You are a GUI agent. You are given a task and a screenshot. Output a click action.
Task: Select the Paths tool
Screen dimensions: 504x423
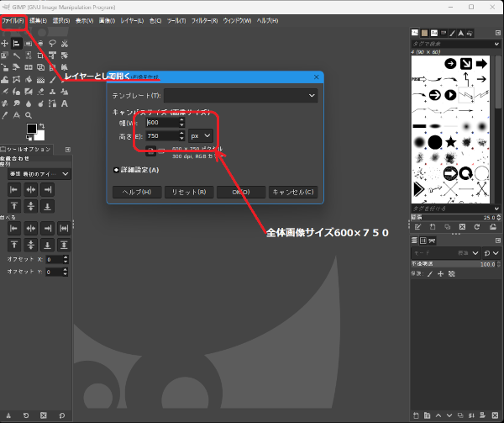tap(52, 103)
